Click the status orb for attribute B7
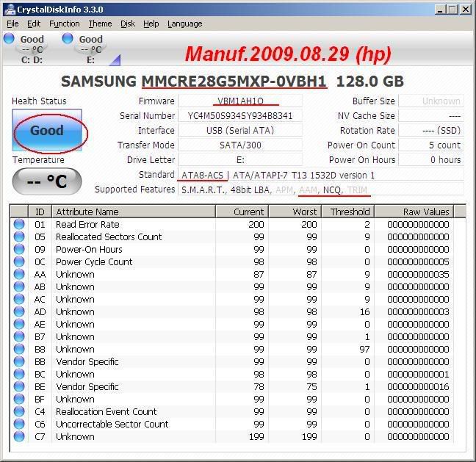The height and width of the screenshot is (462, 476). pos(19,336)
